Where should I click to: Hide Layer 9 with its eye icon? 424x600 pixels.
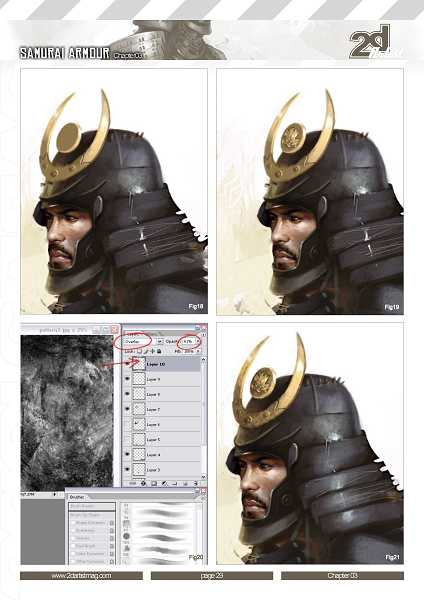click(127, 379)
